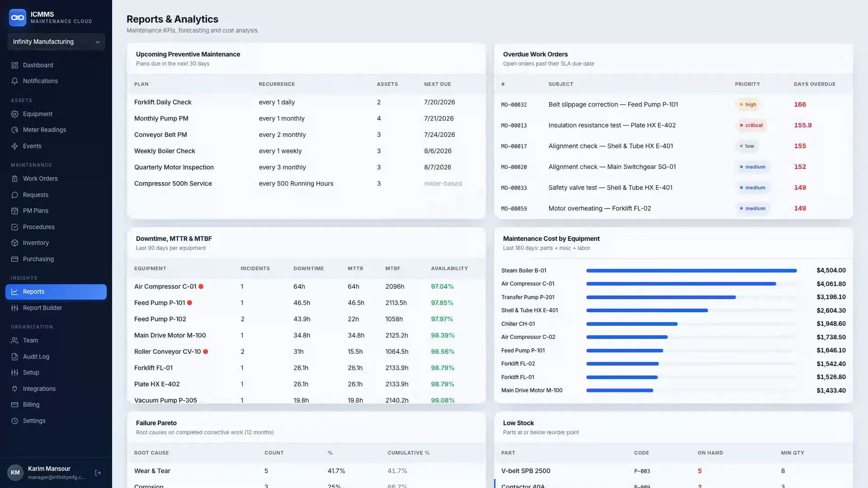Open the Settings sidebar label
This screenshot has width=868, height=488.
[34, 421]
